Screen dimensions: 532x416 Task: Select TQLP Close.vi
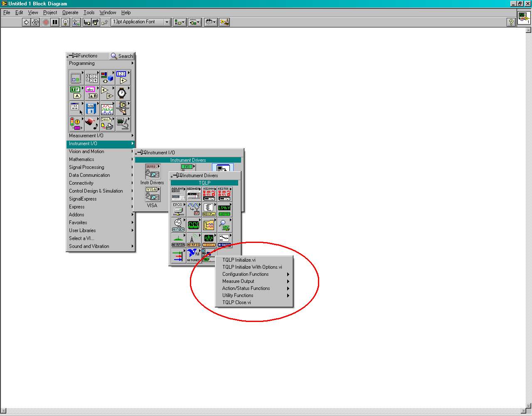point(254,302)
